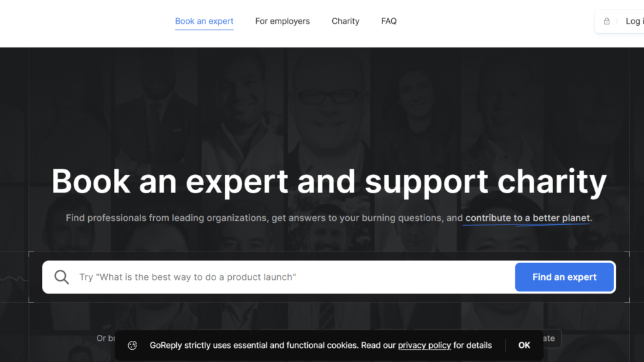Image resolution: width=644 pixels, height=362 pixels.
Task: Dismiss the cookie notice with OK
Action: [524, 345]
